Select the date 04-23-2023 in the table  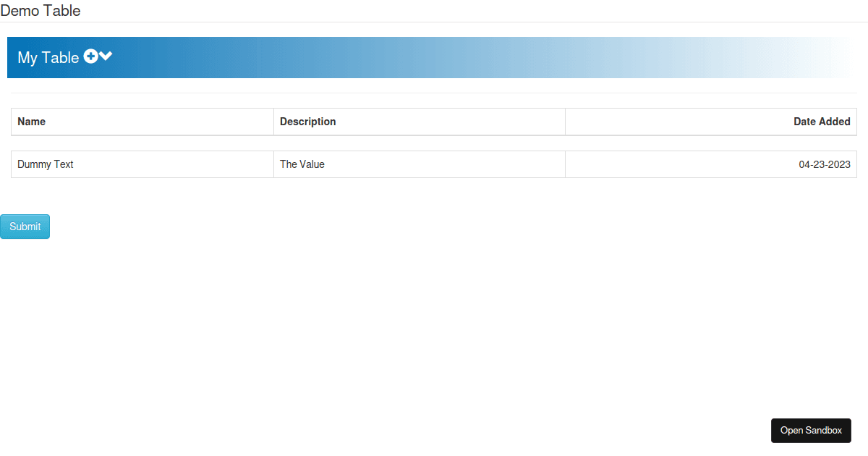click(x=825, y=164)
